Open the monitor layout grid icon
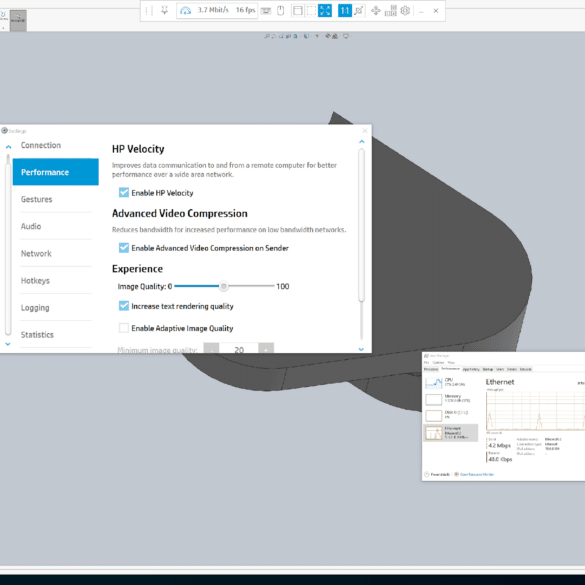This screenshot has height=585, width=585. (x=391, y=10)
